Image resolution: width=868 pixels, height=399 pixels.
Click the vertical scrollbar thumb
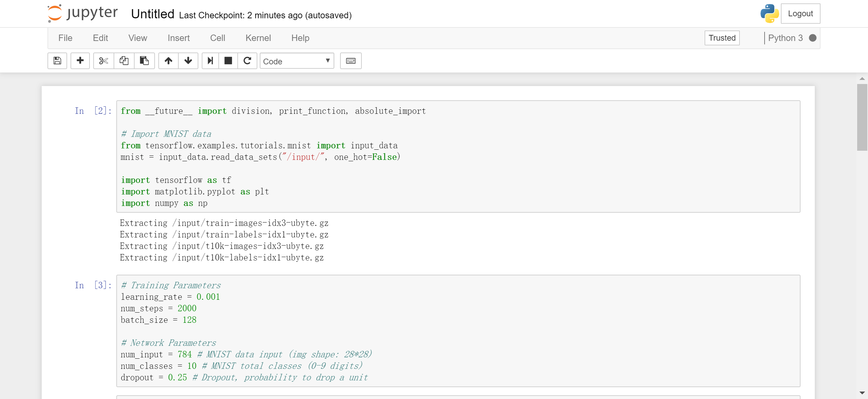tap(862, 117)
